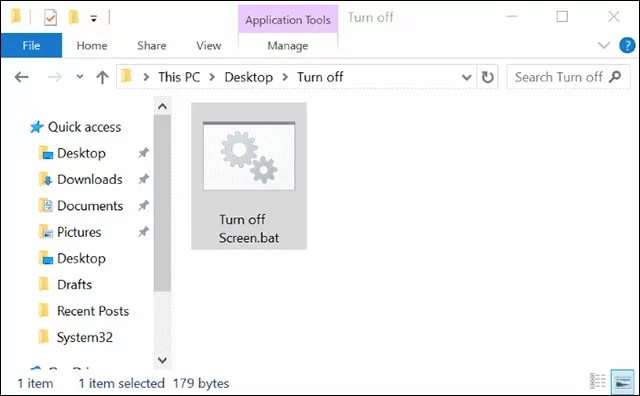Image resolution: width=640 pixels, height=396 pixels.
Task: Switch to Details view layout
Action: [598, 381]
